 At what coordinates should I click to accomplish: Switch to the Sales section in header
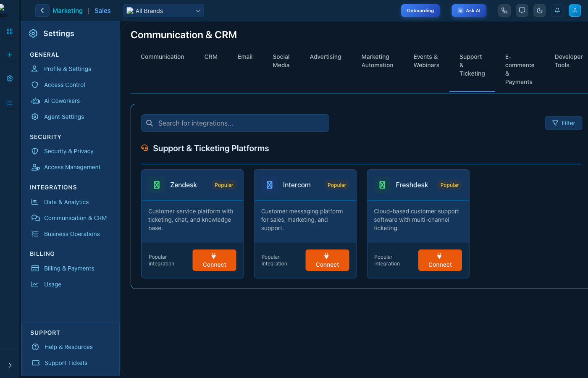pyautogui.click(x=102, y=11)
